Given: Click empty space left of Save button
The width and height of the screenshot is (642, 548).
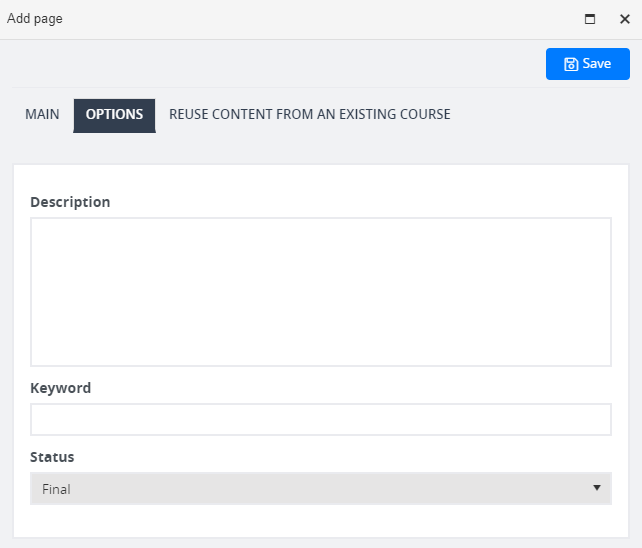Looking at the screenshot, I should pyautogui.click(x=278, y=64).
